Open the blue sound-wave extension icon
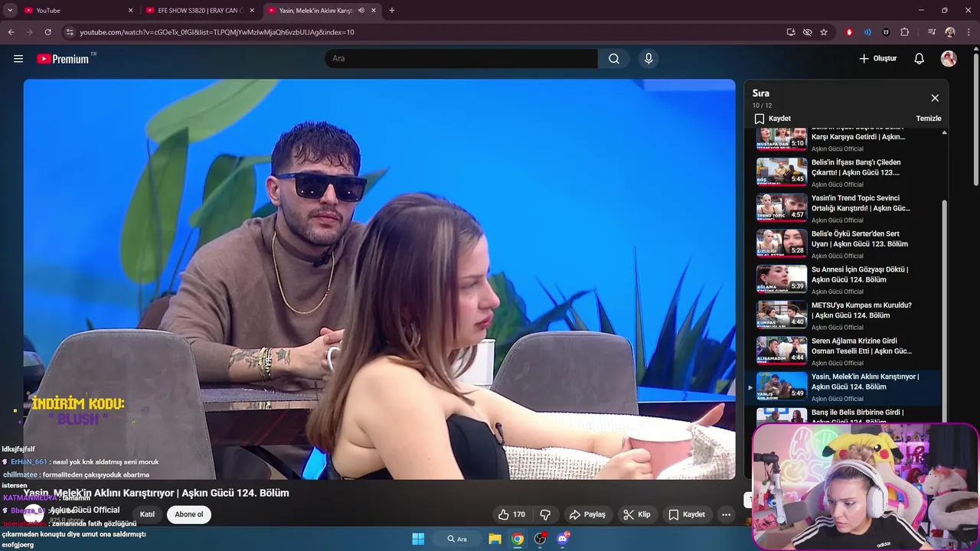The width and height of the screenshot is (980, 551). (867, 32)
